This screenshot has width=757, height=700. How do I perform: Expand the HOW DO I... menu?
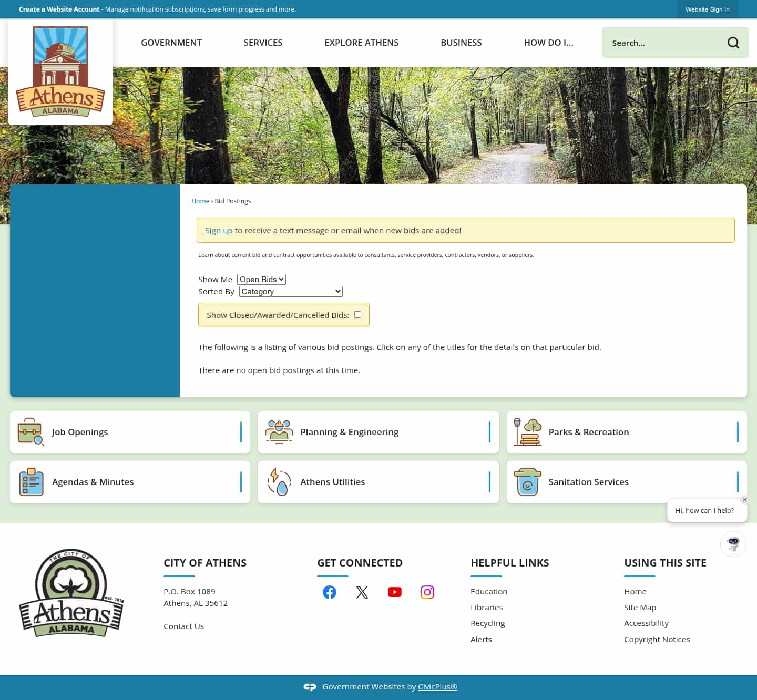(548, 43)
